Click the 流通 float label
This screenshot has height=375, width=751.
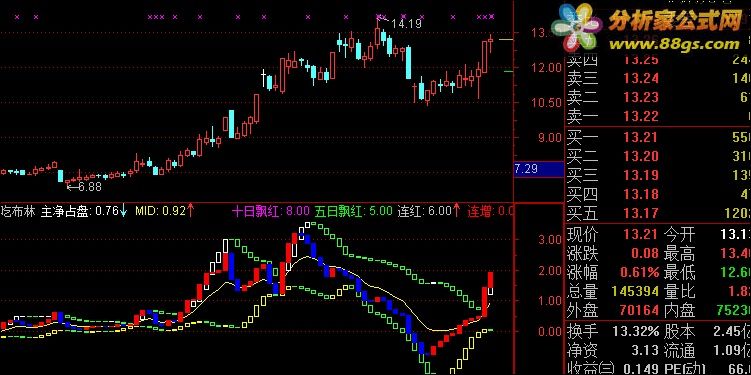click(679, 351)
